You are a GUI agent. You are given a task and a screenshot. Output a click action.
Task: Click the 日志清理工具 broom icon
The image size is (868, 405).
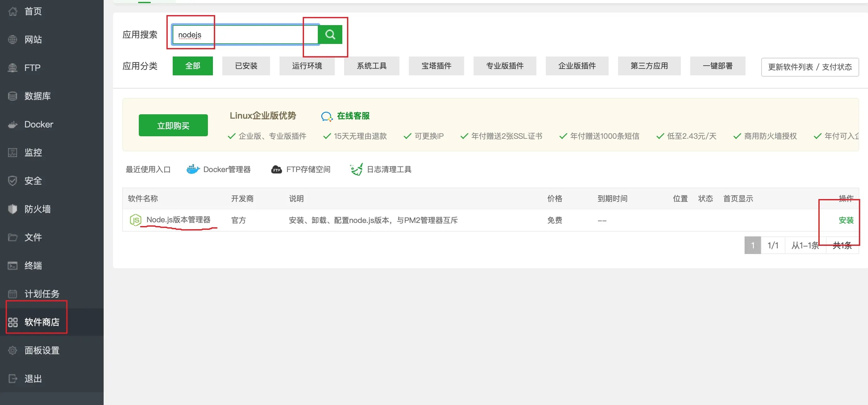pos(356,169)
